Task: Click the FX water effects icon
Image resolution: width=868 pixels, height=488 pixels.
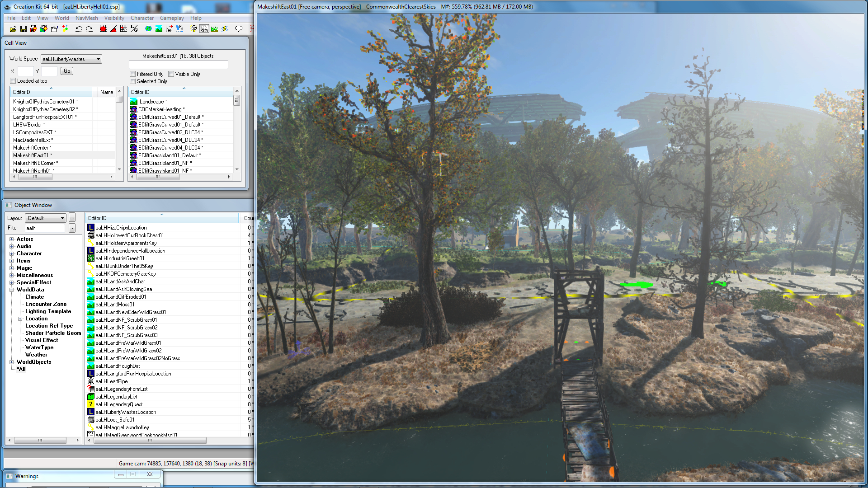Action: 179,29
